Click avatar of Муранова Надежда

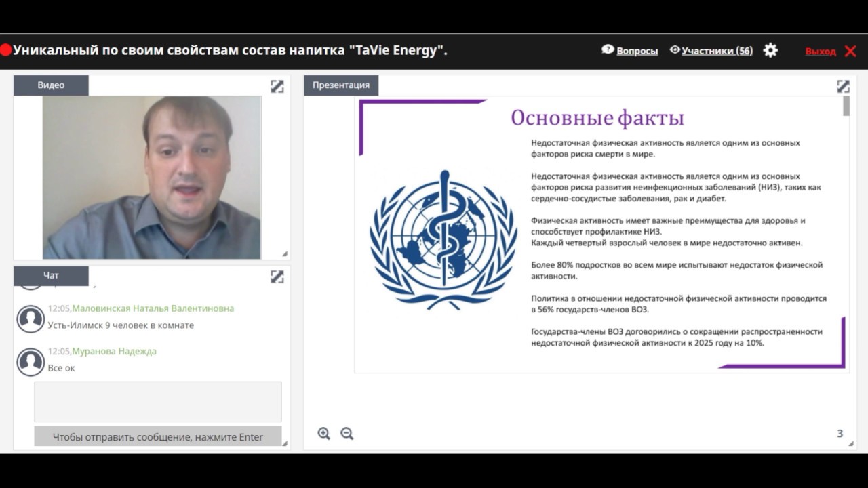pyautogui.click(x=31, y=362)
